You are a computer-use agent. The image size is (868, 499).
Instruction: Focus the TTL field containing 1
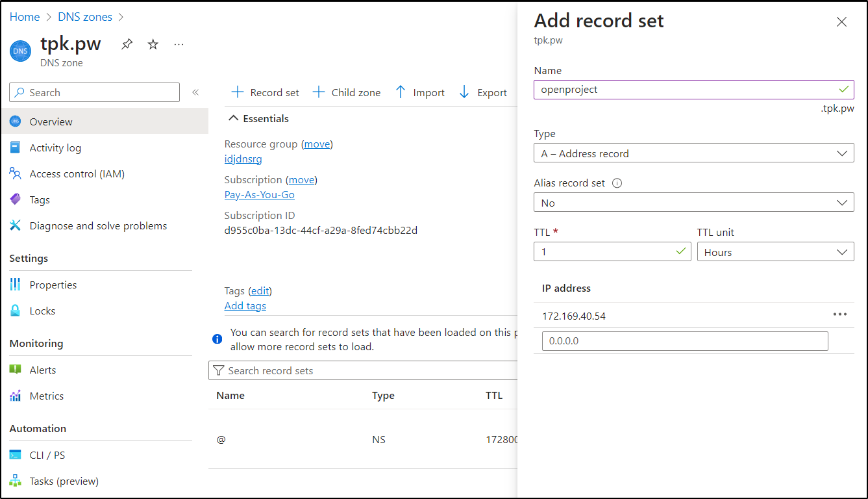click(x=612, y=252)
